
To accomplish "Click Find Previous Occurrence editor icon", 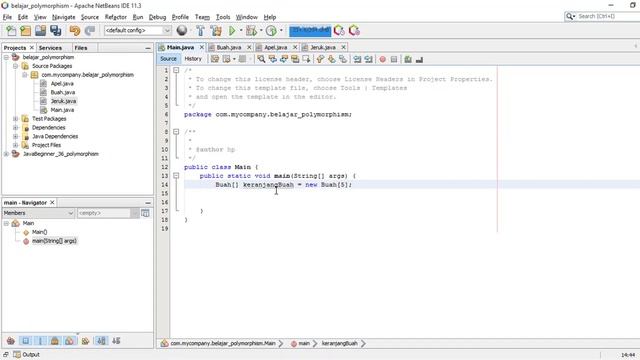I will coord(272,60).
